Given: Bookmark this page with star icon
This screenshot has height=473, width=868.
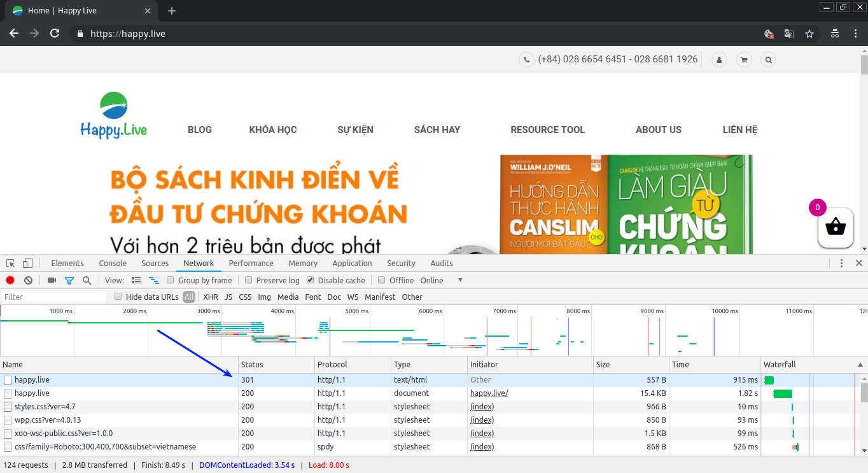Looking at the screenshot, I should click(809, 34).
